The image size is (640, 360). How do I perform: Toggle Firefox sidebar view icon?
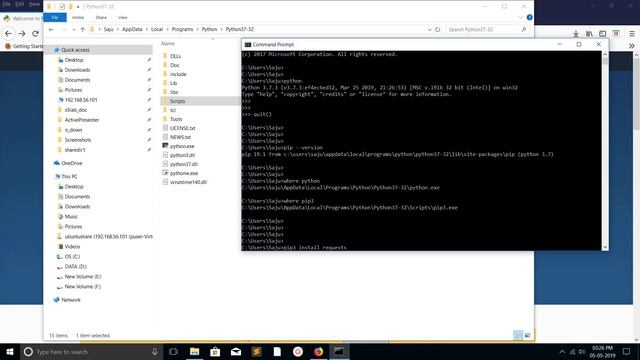click(x=602, y=34)
